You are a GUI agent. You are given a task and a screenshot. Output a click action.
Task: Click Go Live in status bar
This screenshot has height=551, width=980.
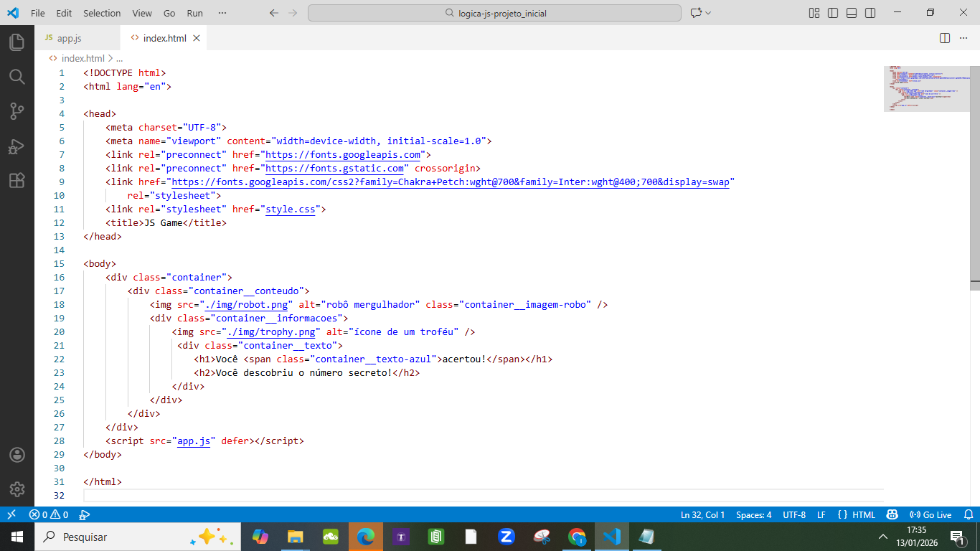[x=930, y=515]
